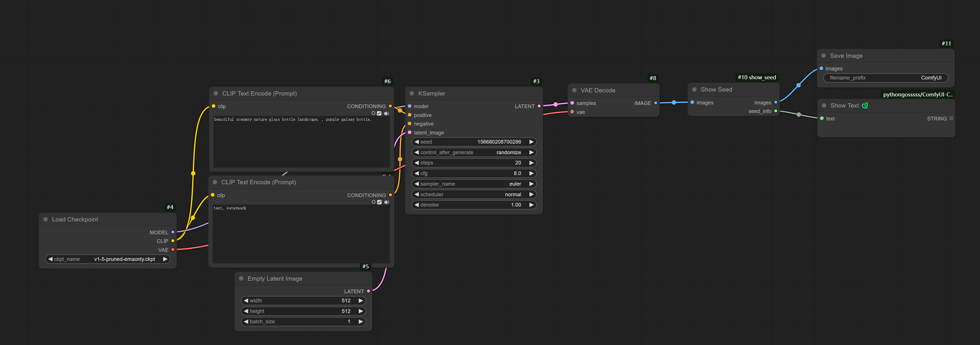Click the filename_prefix ComfyUI input field
The width and height of the screenshot is (980, 345).
pos(885,78)
